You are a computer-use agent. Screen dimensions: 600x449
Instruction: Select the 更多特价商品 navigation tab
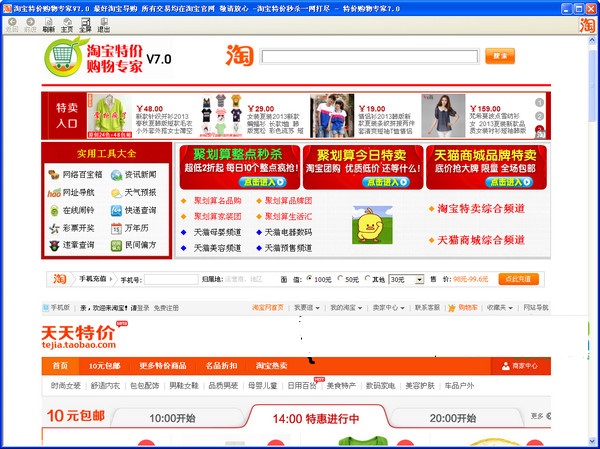[x=163, y=366]
